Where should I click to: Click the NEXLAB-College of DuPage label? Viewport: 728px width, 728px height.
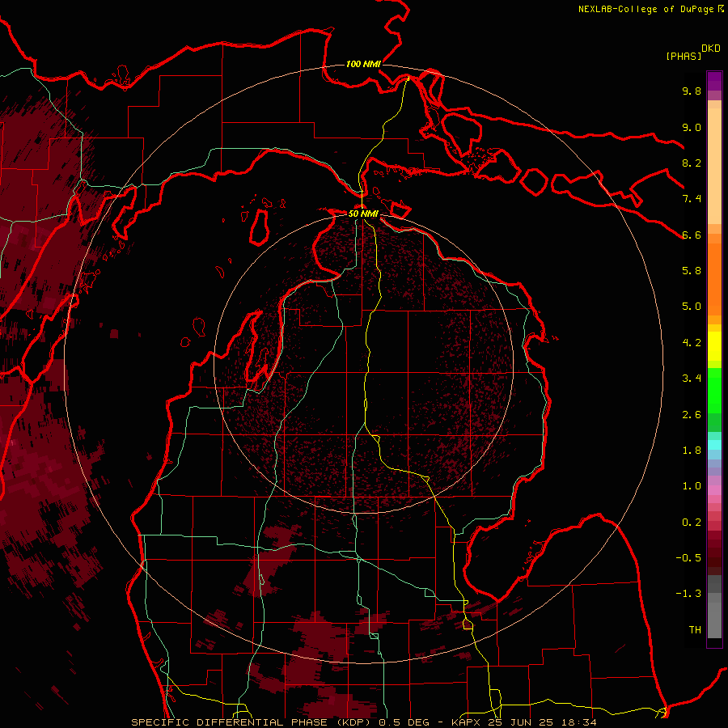coord(645,9)
